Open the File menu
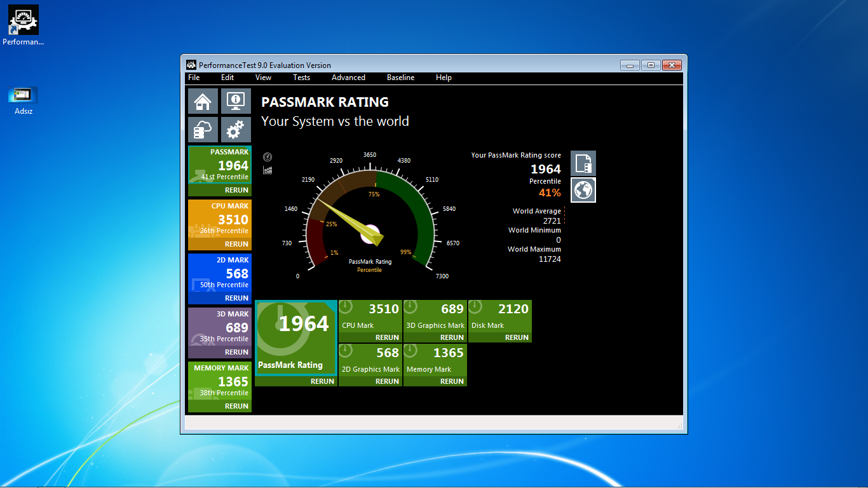The image size is (868, 488). click(x=194, y=78)
